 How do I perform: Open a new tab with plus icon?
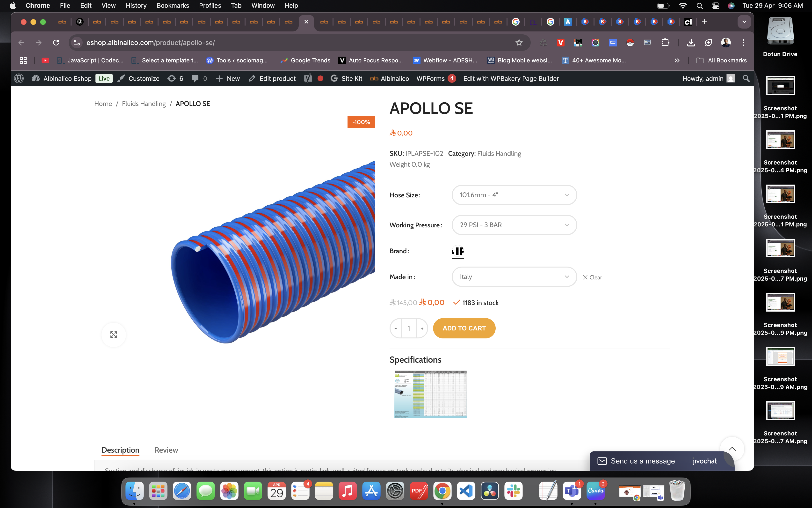click(x=705, y=22)
